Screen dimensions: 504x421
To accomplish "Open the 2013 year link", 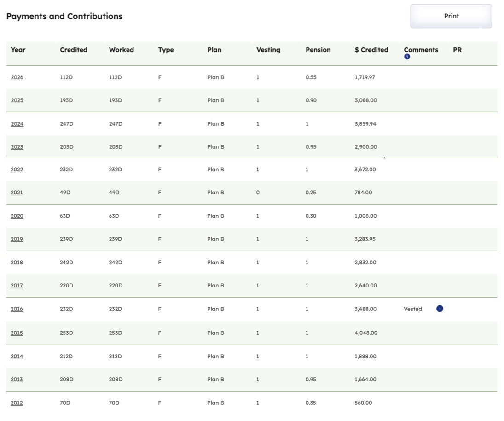I will (x=17, y=379).
